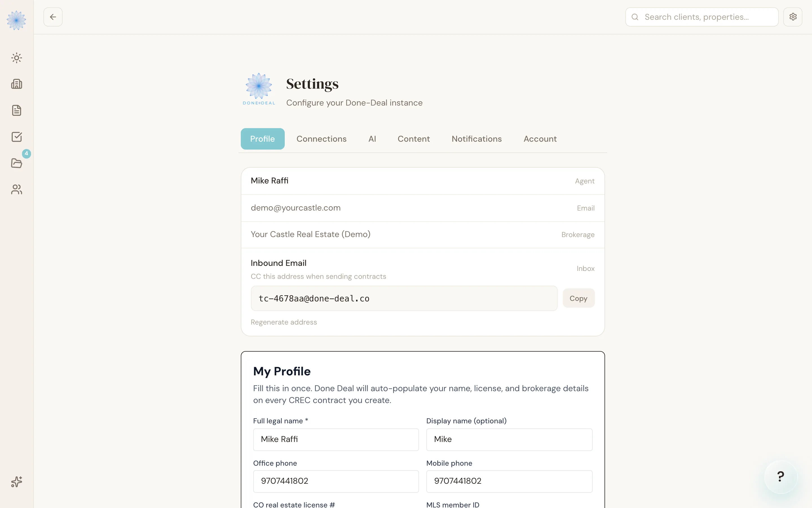This screenshot has width=812, height=508.
Task: Edit the Full legal name field
Action: point(336,439)
